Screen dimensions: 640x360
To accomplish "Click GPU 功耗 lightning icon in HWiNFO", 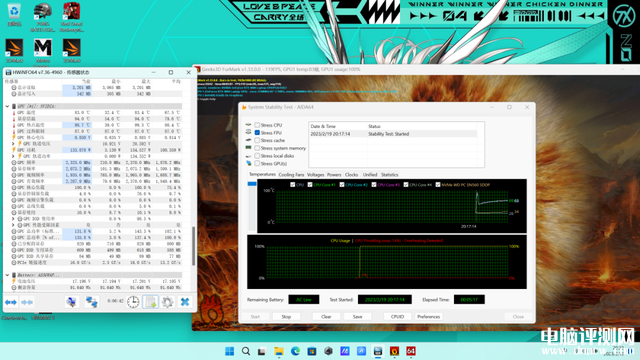I will (13, 150).
